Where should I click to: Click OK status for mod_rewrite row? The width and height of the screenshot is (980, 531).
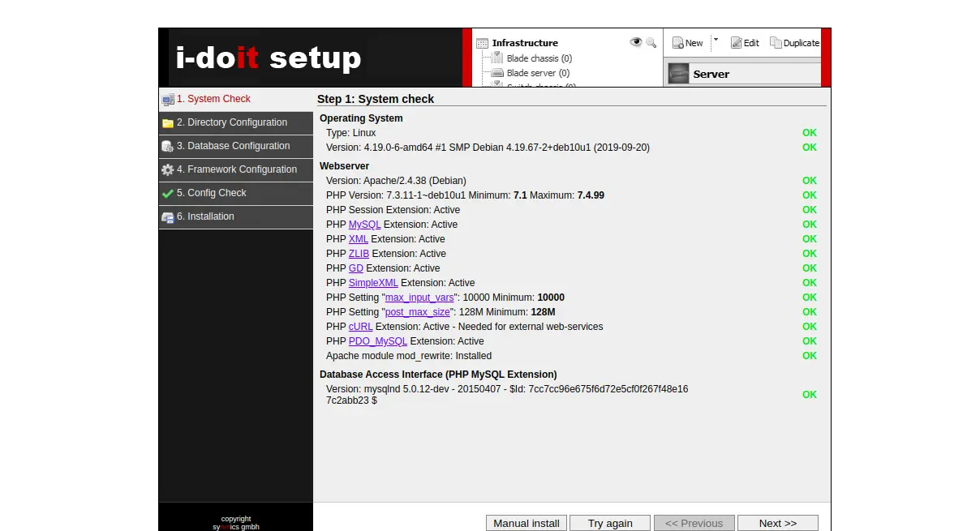tap(810, 356)
